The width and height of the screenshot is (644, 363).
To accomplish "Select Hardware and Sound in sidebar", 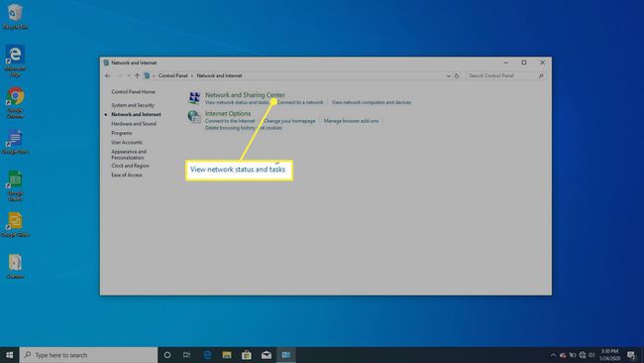I will [x=134, y=124].
